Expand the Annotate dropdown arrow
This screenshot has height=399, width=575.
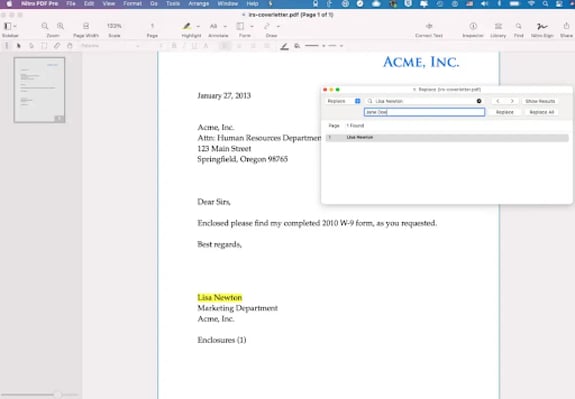(225, 26)
